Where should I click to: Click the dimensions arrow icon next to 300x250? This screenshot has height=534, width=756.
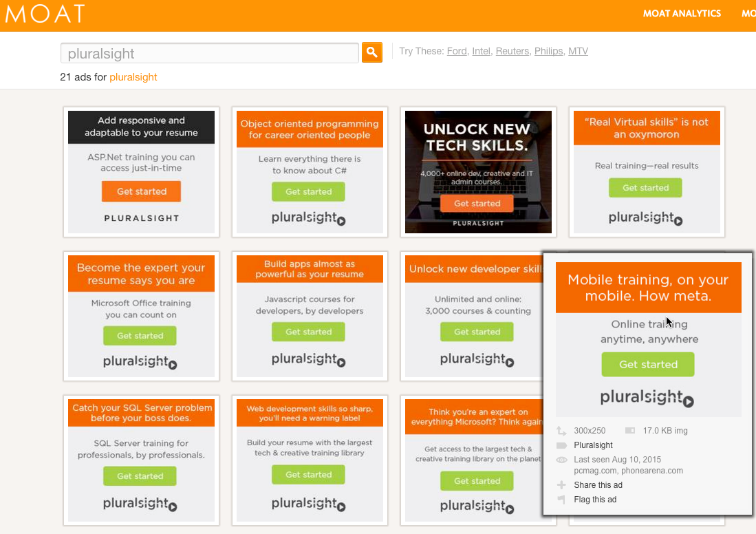[x=562, y=430]
